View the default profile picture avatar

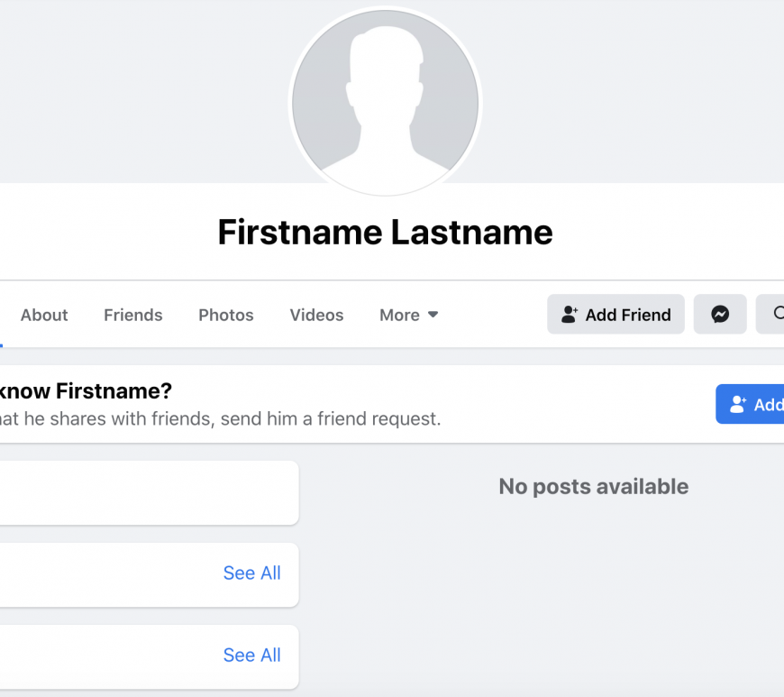coord(385,103)
